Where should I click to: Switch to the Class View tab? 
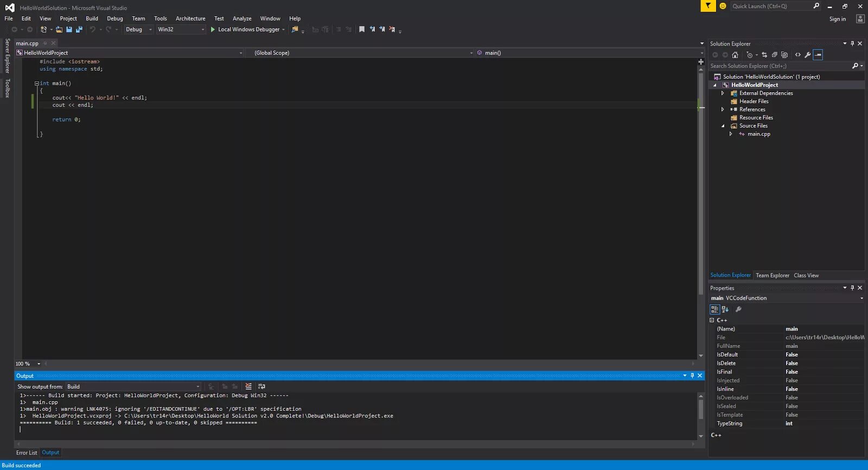806,275
